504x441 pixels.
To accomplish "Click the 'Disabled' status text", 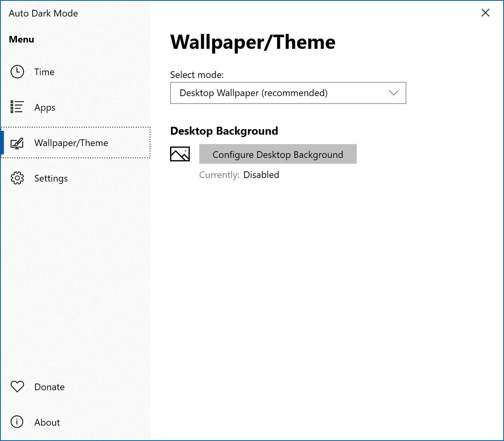I will point(261,175).
